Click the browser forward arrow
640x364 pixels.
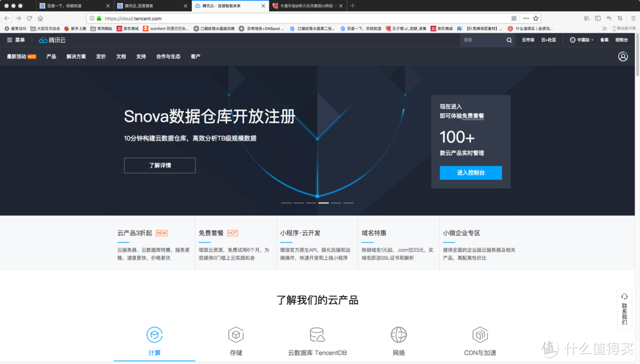click(18, 18)
